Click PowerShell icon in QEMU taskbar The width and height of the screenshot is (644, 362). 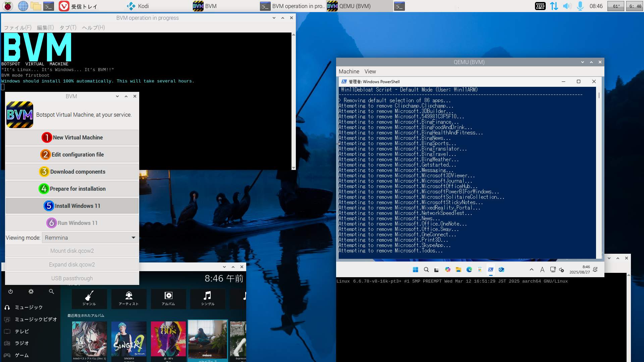[x=491, y=270]
